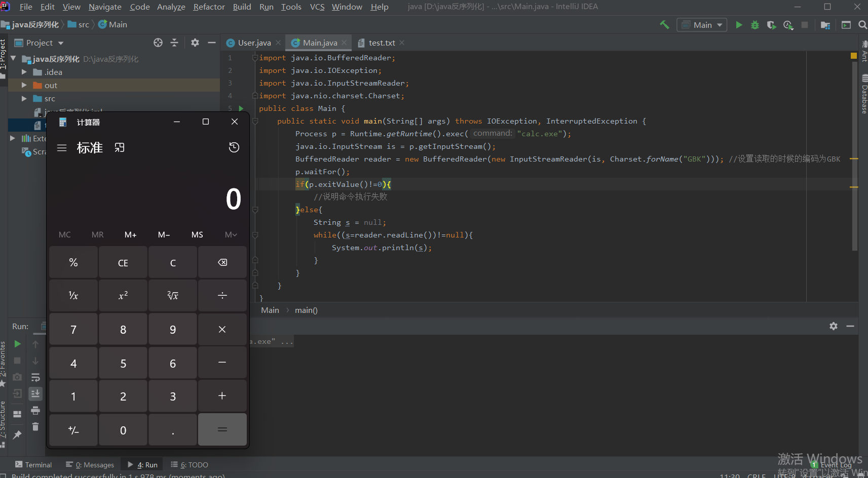The width and height of the screenshot is (868, 478).
Task: Open Run panel settings gear
Action: [x=834, y=326]
